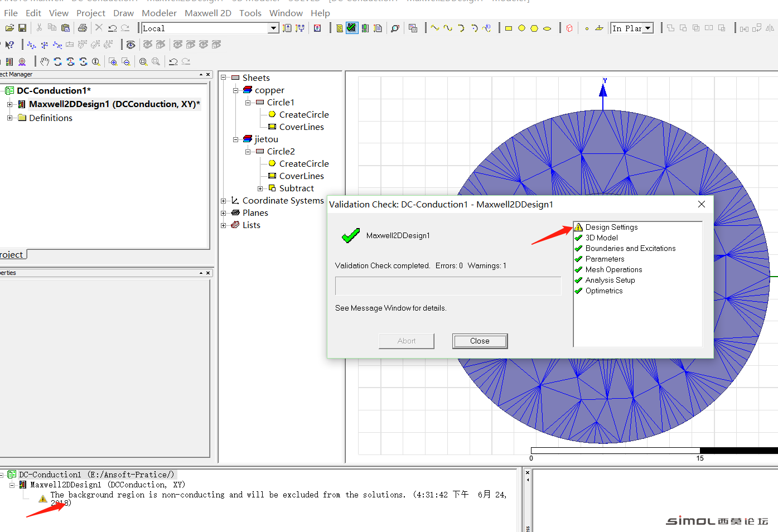The height and width of the screenshot is (532, 778).
Task: Expand the Definitions folder node
Action: pos(9,118)
